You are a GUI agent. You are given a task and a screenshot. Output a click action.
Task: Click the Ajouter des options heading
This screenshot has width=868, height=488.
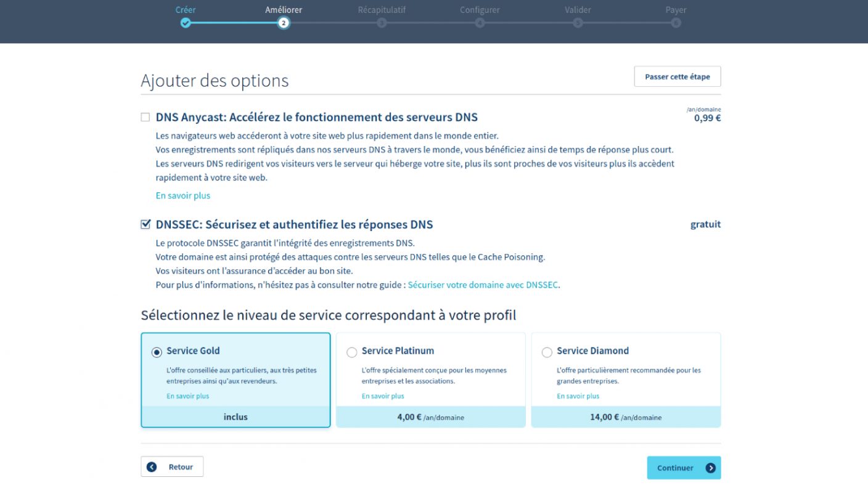click(215, 81)
